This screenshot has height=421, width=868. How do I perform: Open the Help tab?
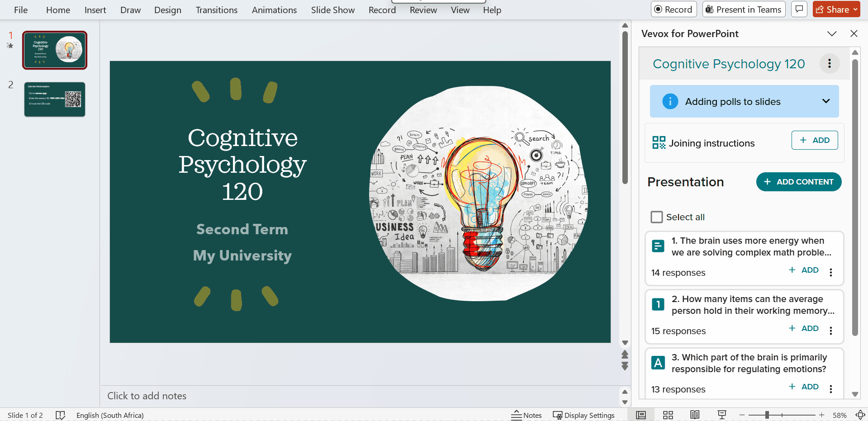[x=492, y=10]
